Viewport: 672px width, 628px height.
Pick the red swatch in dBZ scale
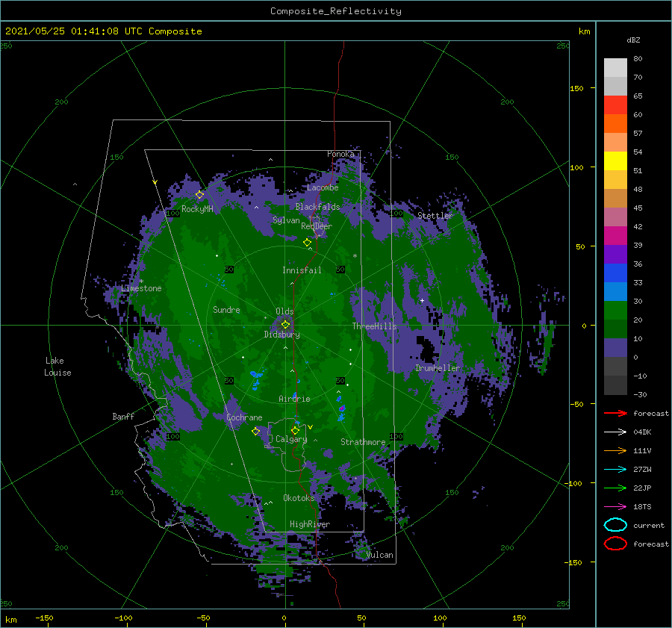(615, 105)
